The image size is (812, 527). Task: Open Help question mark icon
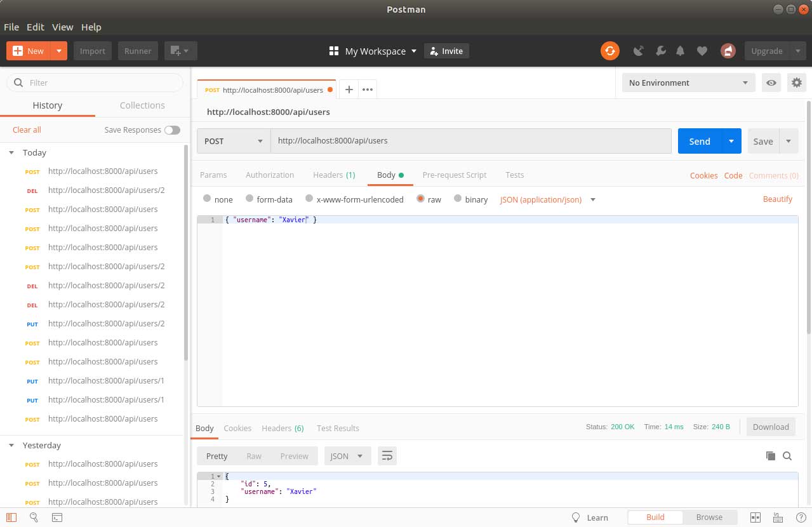tap(801, 517)
